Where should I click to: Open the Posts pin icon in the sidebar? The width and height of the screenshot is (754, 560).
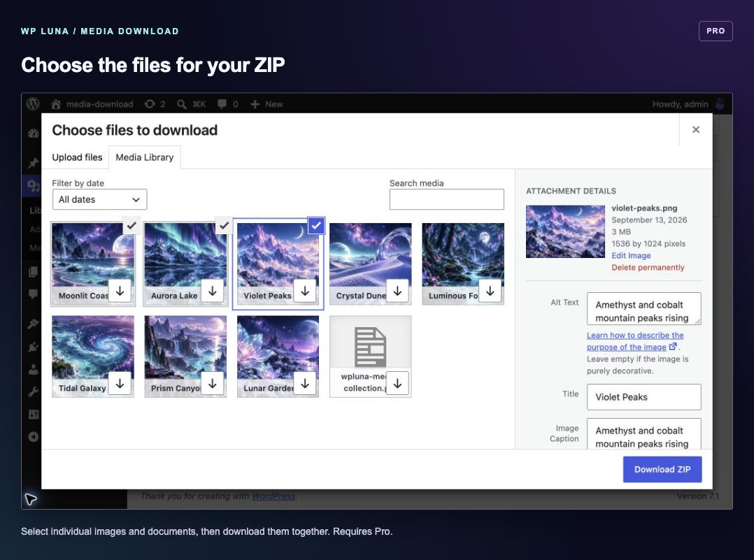[33, 163]
